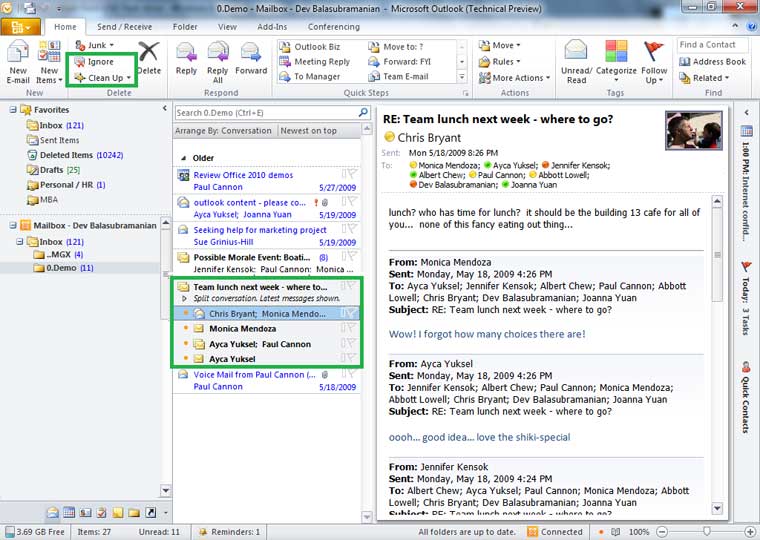Ignore the selected conversation
The image size is (760, 540).
click(95, 62)
